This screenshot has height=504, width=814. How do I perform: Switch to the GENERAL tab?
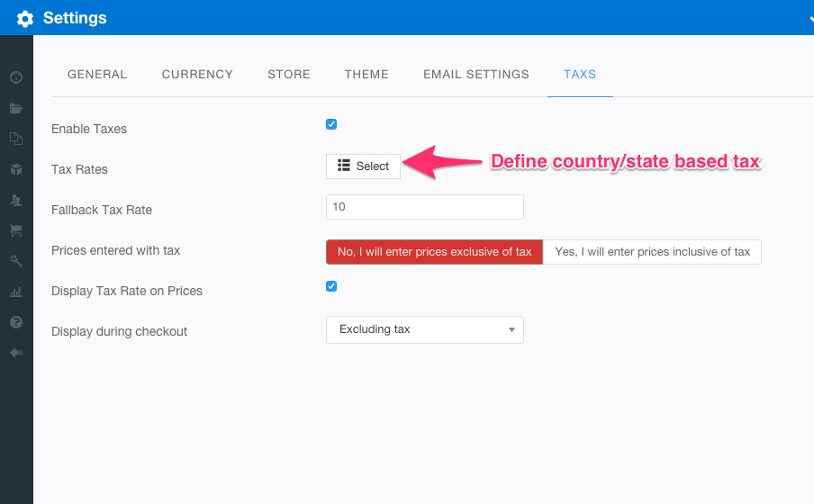tap(97, 74)
